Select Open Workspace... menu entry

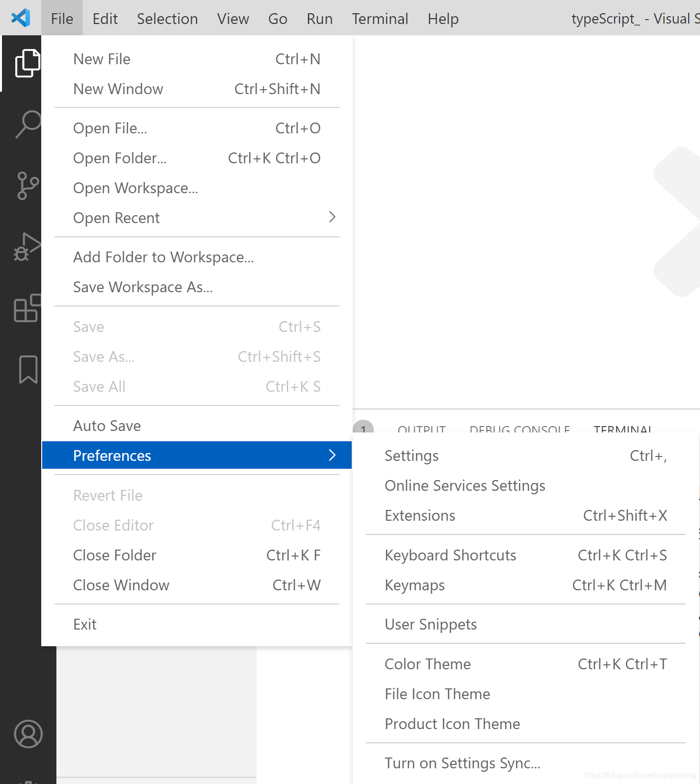(x=197, y=188)
